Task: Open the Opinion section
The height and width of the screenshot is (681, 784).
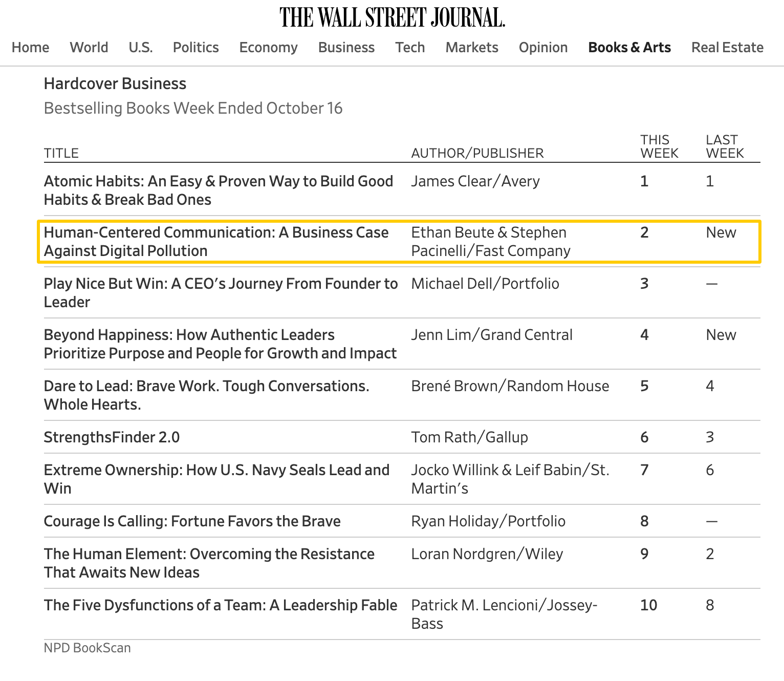Action: [x=543, y=48]
